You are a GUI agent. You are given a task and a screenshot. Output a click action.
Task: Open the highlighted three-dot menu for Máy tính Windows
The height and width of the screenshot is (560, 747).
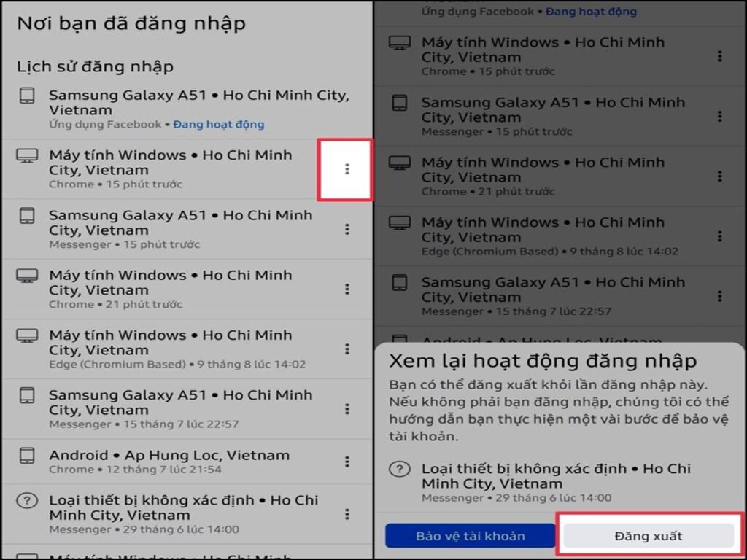347,169
